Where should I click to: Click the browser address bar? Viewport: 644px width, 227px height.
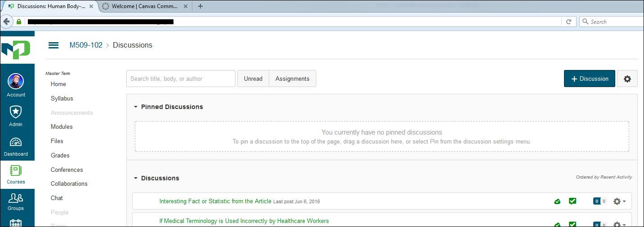click(288, 22)
